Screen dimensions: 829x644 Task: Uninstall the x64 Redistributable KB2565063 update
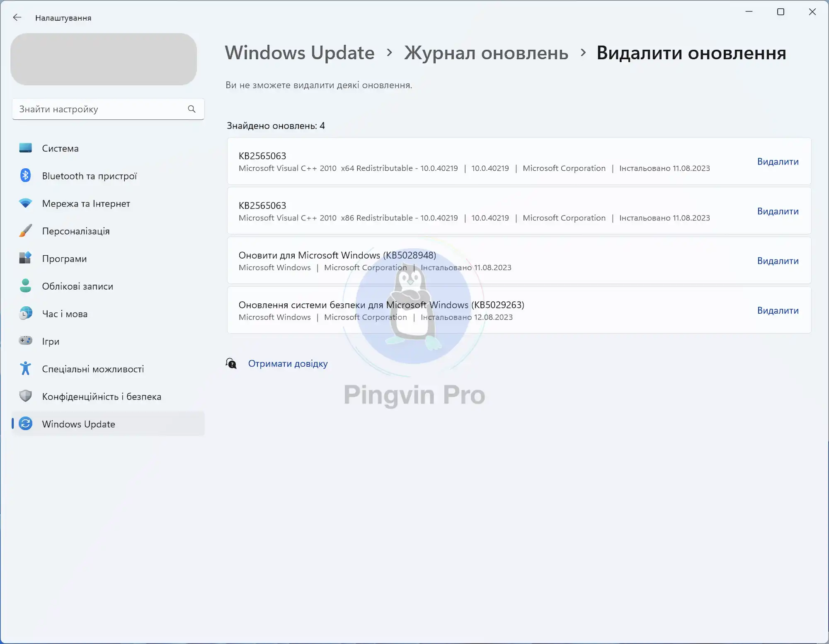[x=778, y=162]
